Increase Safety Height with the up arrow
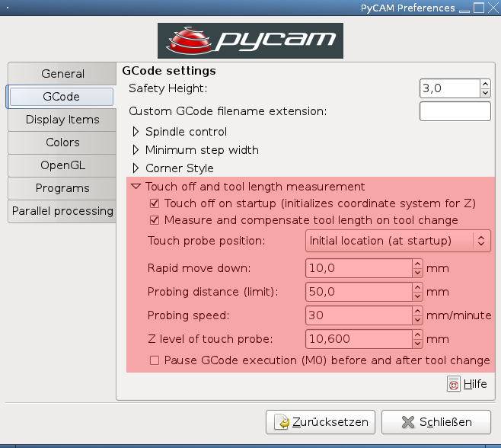This screenshot has height=448, width=501. (x=485, y=85)
